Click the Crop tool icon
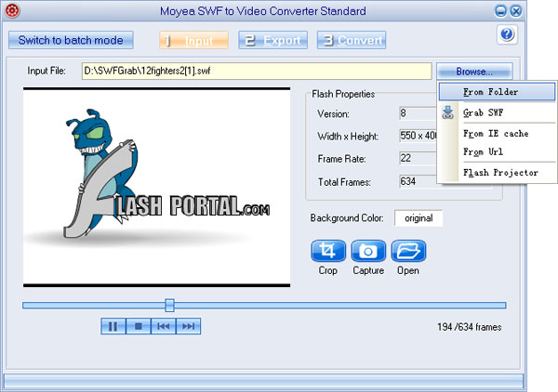The height and width of the screenshot is (392, 558). click(x=327, y=251)
